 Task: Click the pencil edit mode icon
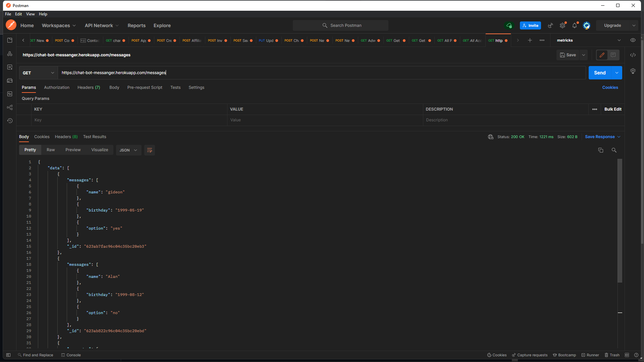point(602,55)
